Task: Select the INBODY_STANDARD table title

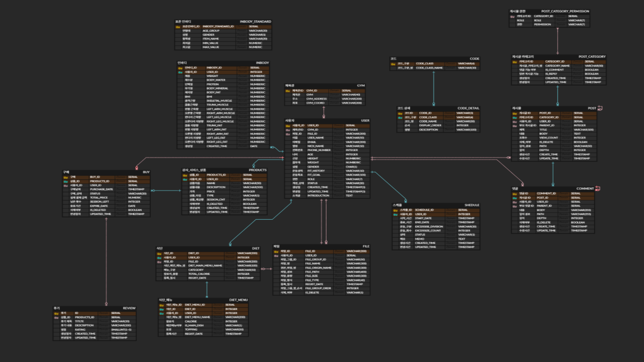Action: pos(255,21)
